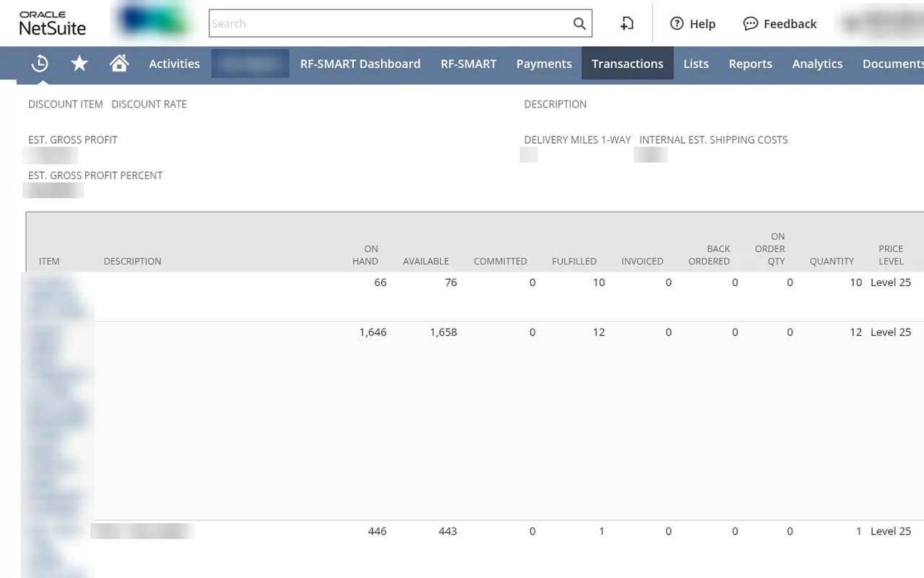Open the RF-SMART Dashboard menu
Screen dimensions: 924x578
pyautogui.click(x=360, y=64)
